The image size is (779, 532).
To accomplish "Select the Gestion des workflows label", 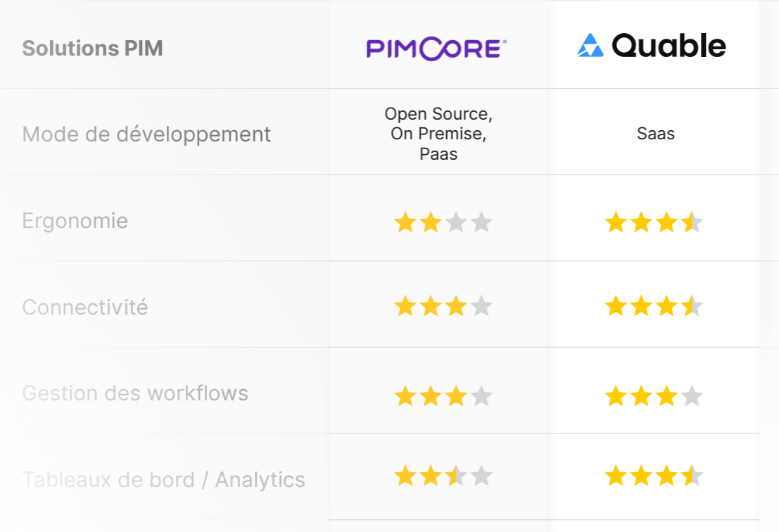I will click(x=135, y=393).
